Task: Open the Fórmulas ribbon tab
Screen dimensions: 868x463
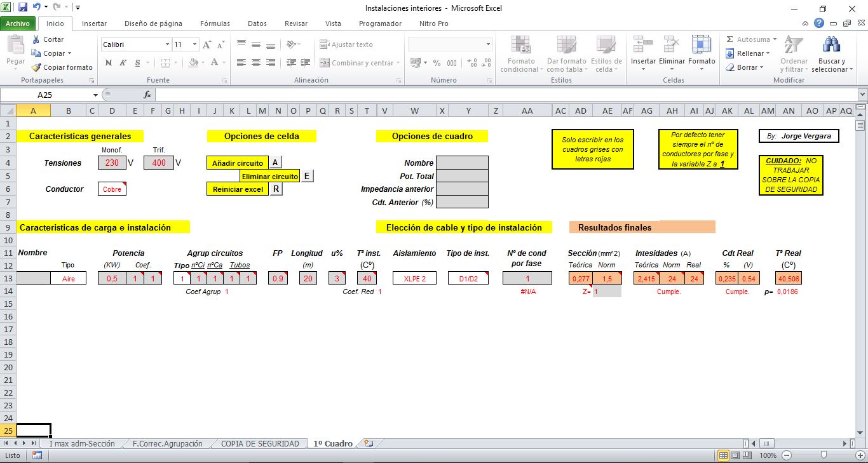Action: point(215,23)
